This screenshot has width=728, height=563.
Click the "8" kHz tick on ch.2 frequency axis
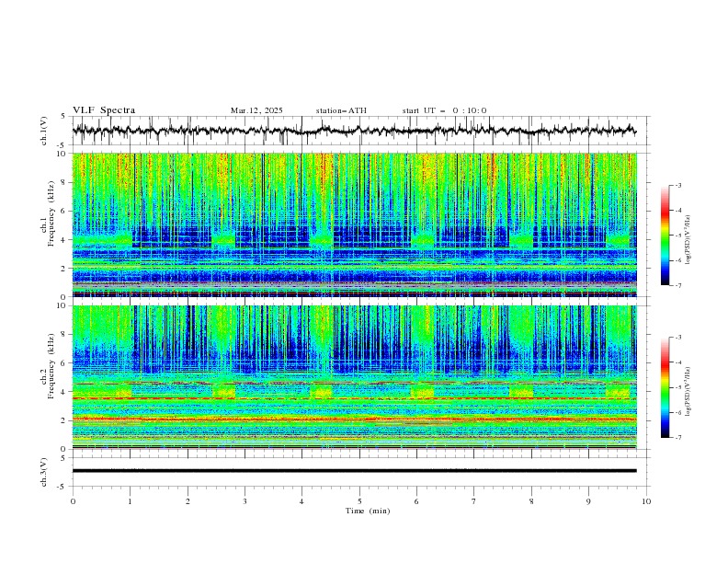click(64, 335)
